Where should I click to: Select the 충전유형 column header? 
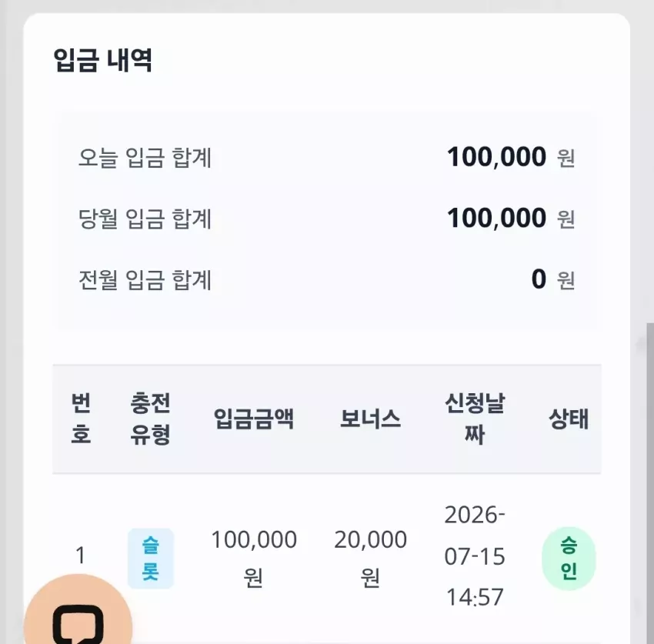[x=151, y=419]
